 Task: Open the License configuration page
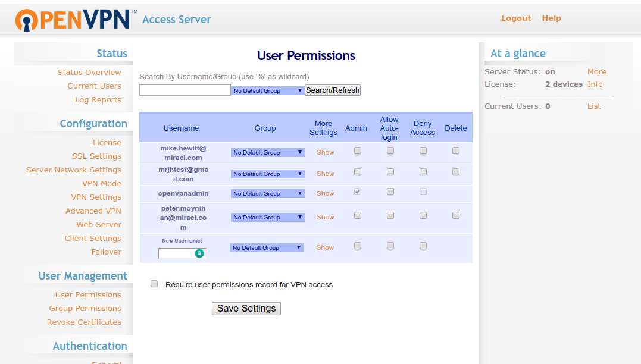(107, 143)
